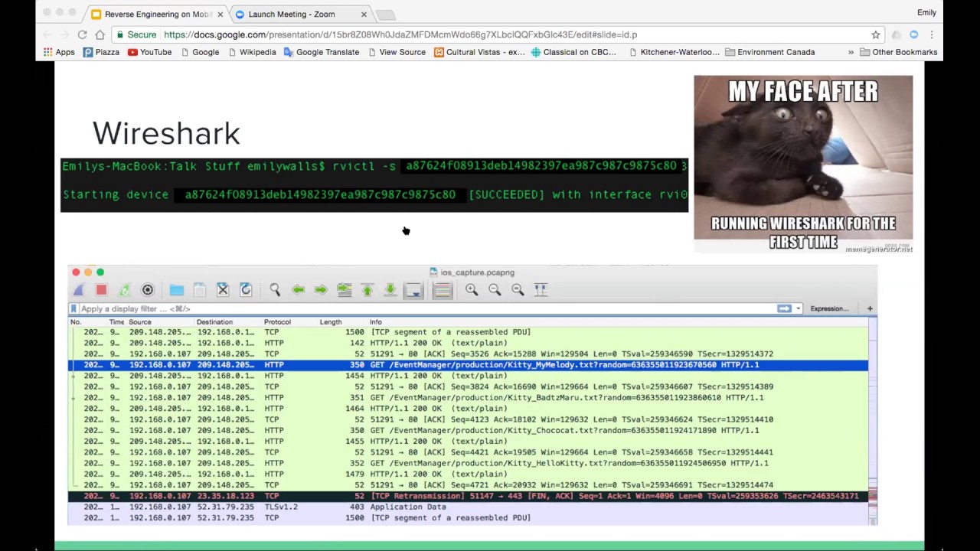This screenshot has height=551, width=980.
Task: Click the red stop capture icon
Action: (101, 290)
